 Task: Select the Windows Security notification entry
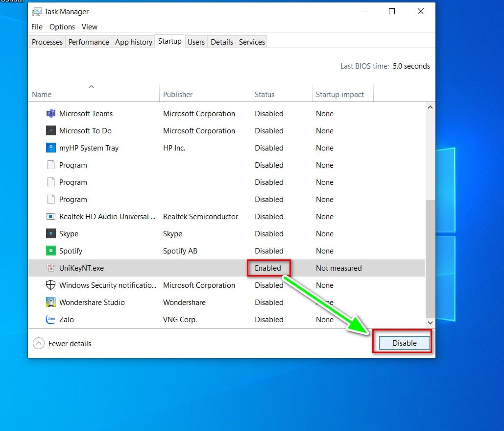(108, 285)
